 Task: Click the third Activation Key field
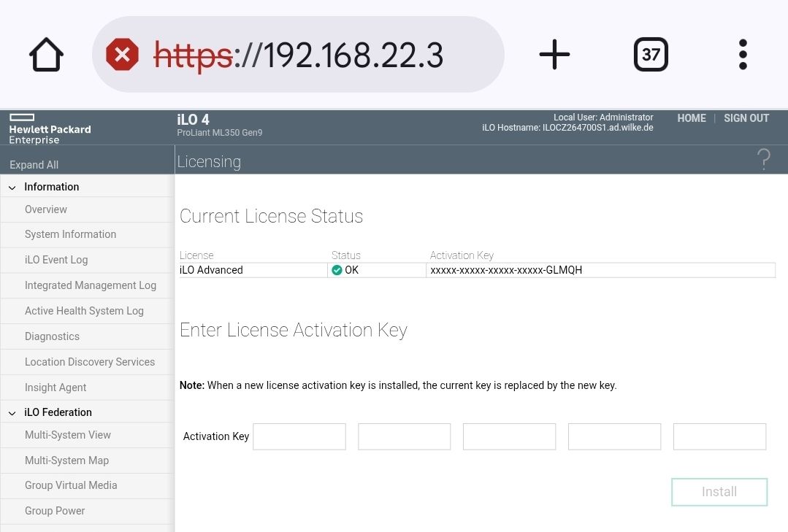(510, 436)
